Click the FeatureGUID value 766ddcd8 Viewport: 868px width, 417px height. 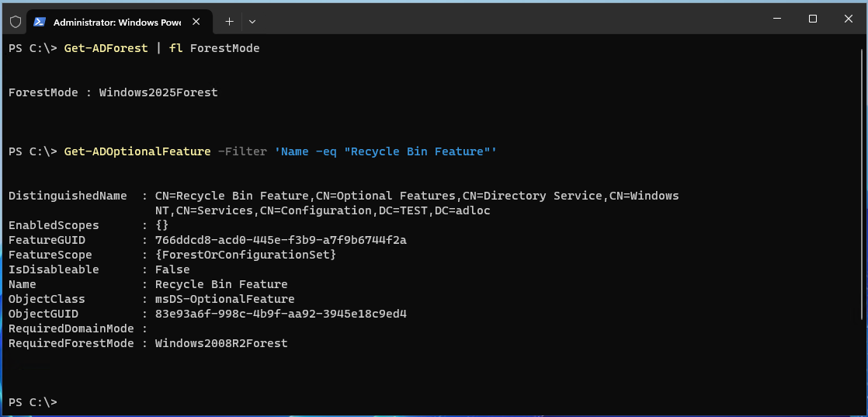click(x=280, y=240)
